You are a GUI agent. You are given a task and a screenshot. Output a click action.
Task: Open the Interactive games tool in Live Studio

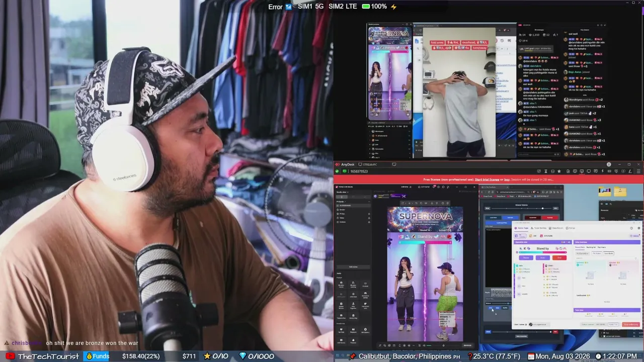tap(365, 295)
